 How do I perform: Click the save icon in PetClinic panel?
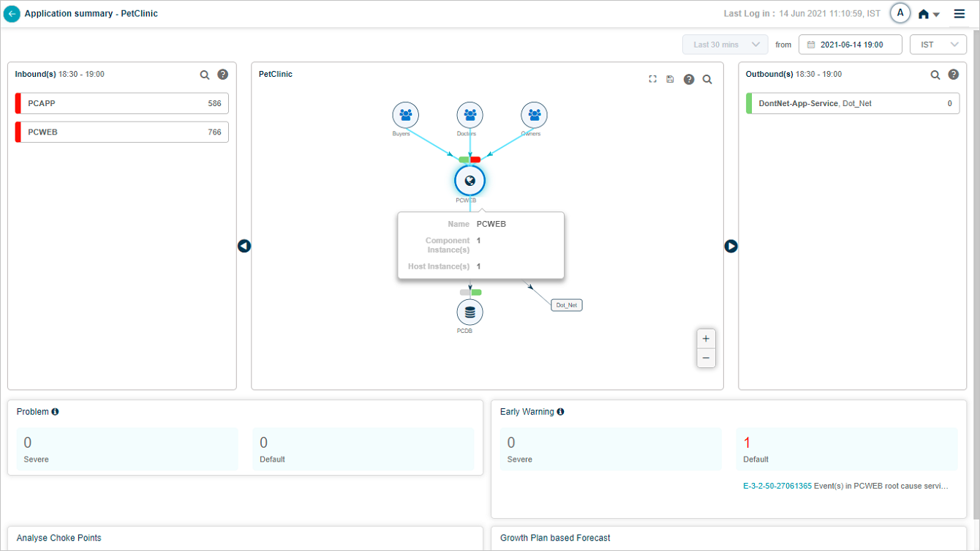[670, 79]
